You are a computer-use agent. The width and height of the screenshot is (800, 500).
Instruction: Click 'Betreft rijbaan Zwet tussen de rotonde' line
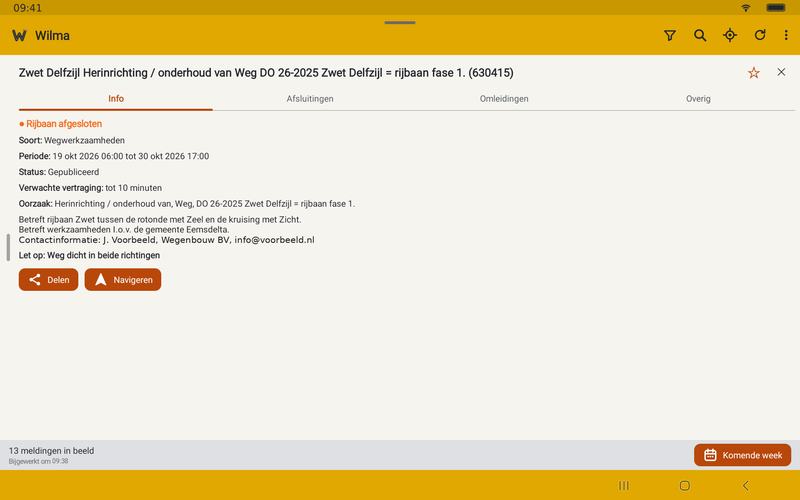[x=160, y=219]
